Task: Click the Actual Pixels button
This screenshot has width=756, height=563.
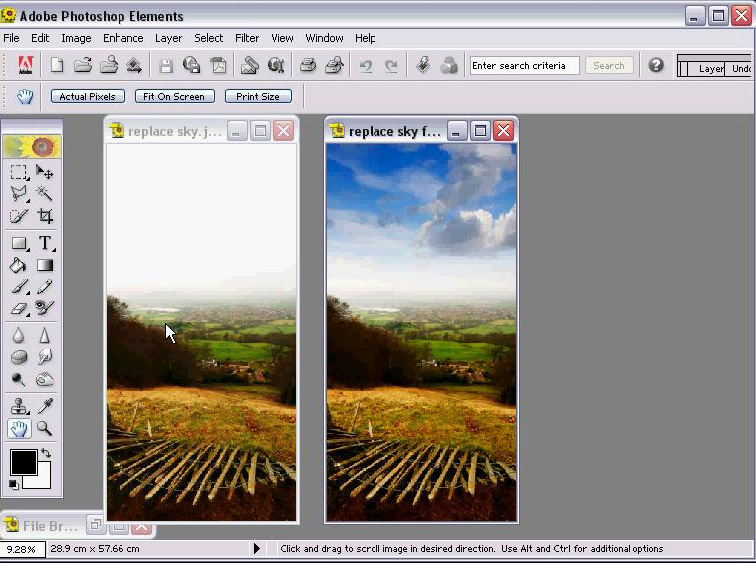Action: click(x=88, y=97)
